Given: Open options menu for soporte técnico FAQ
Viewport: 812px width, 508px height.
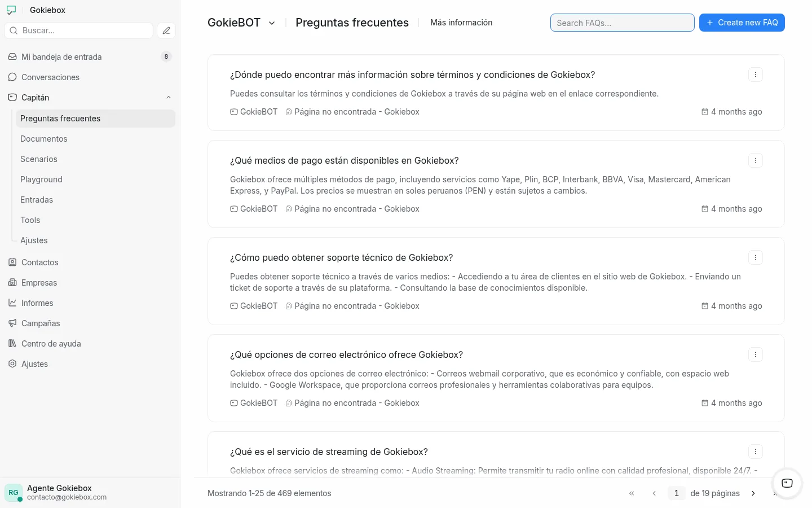Looking at the screenshot, I should (x=756, y=257).
